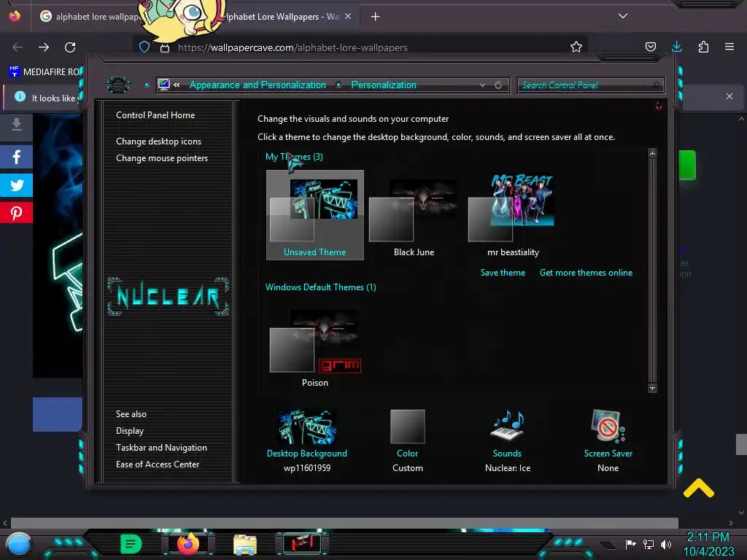Open the Start orb
This screenshot has width=747, height=560.
(x=18, y=544)
